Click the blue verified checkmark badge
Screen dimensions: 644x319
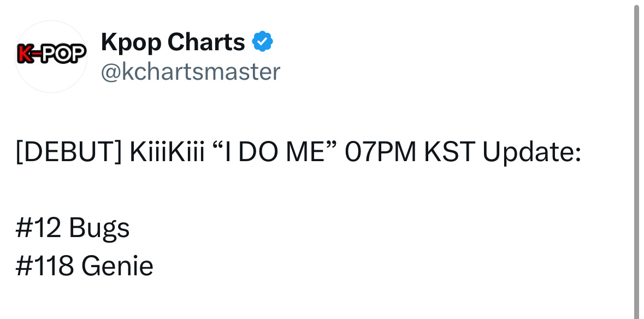262,42
